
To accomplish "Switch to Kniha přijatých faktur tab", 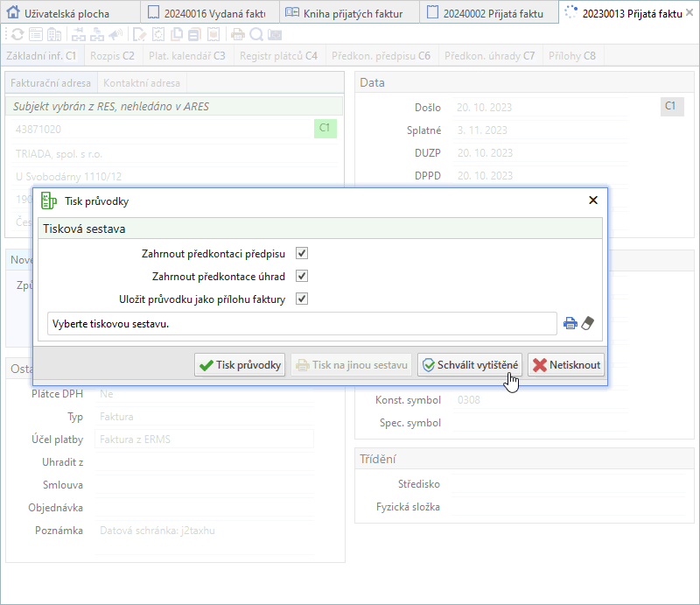I will [x=348, y=12].
